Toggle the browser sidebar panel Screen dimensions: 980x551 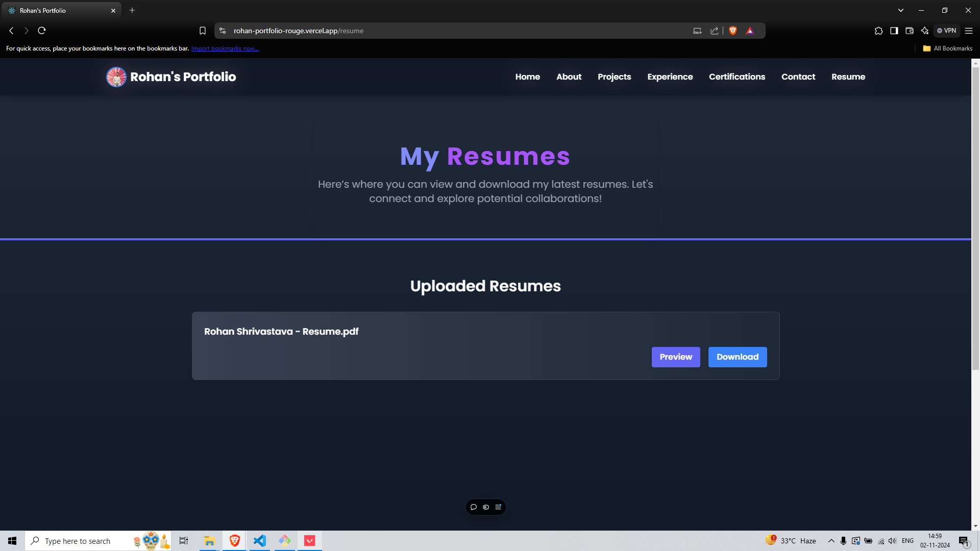(x=894, y=31)
